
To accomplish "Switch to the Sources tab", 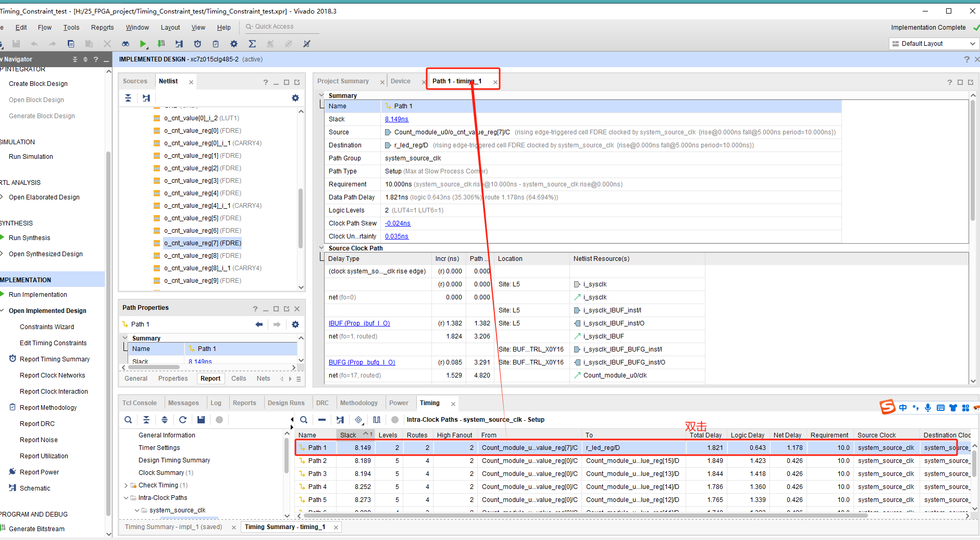I will pyautogui.click(x=135, y=81).
